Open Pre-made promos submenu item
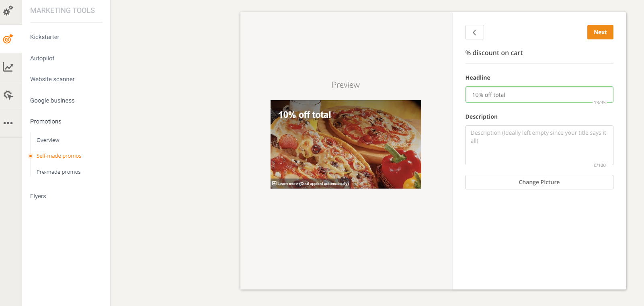This screenshot has width=644, height=306. [59, 172]
